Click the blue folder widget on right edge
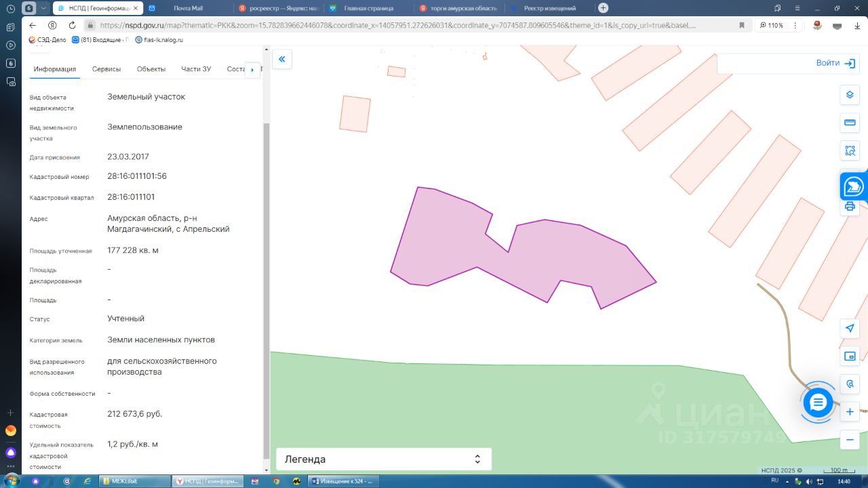The height and width of the screenshot is (488, 868). (853, 186)
